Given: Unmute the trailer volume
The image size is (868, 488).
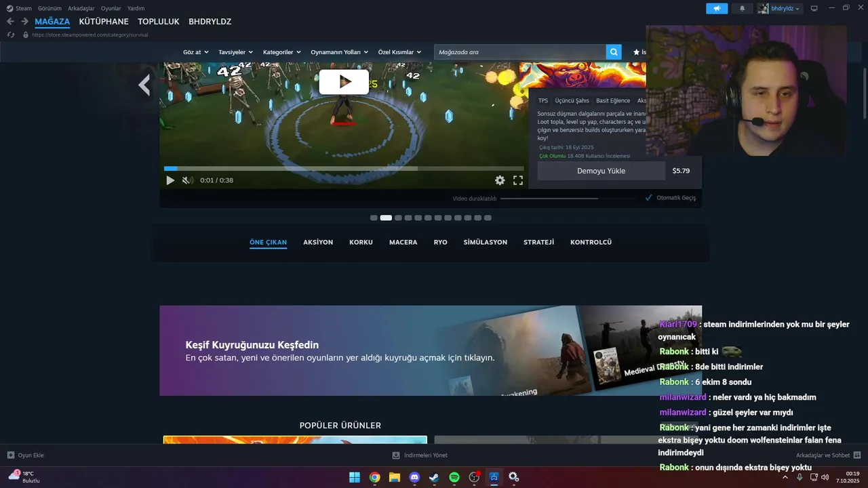Looking at the screenshot, I should coord(188,180).
